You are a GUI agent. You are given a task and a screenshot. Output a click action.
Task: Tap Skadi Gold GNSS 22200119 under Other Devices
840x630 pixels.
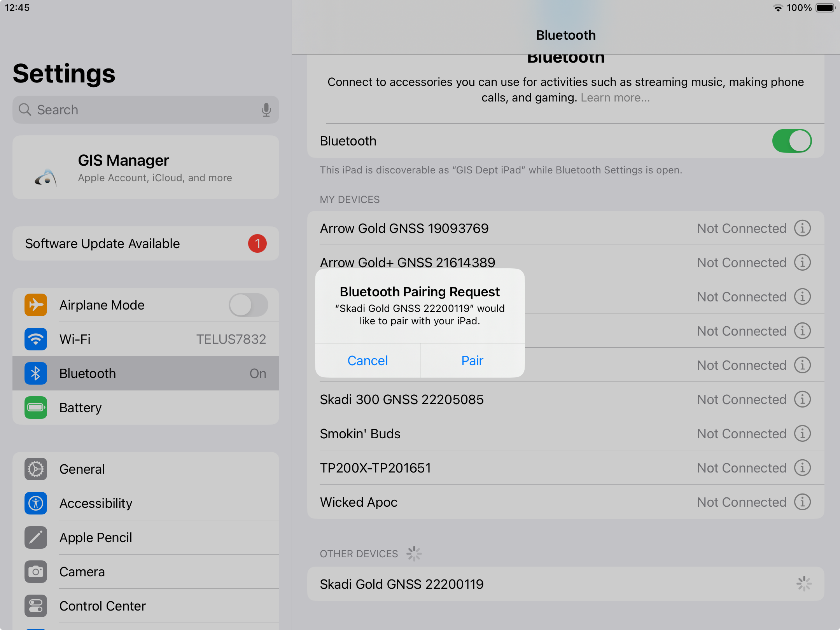(x=566, y=584)
